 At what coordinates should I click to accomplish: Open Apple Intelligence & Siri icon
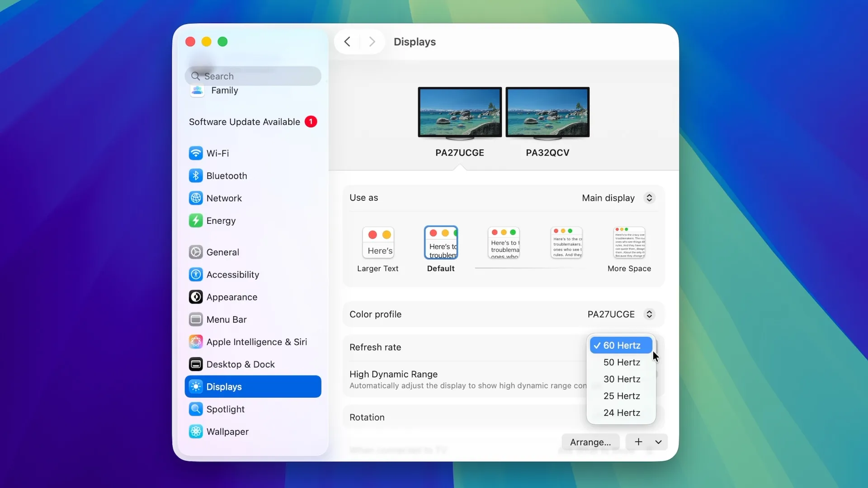[x=195, y=342]
